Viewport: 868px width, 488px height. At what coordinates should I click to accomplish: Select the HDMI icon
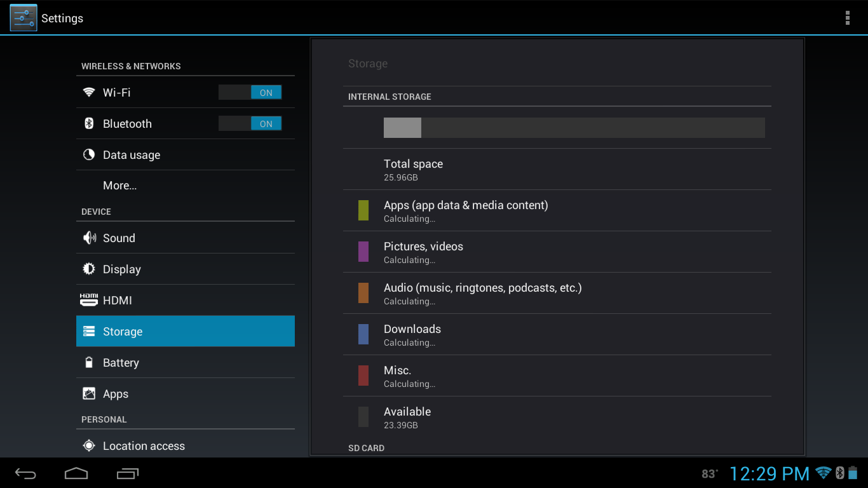(90, 300)
